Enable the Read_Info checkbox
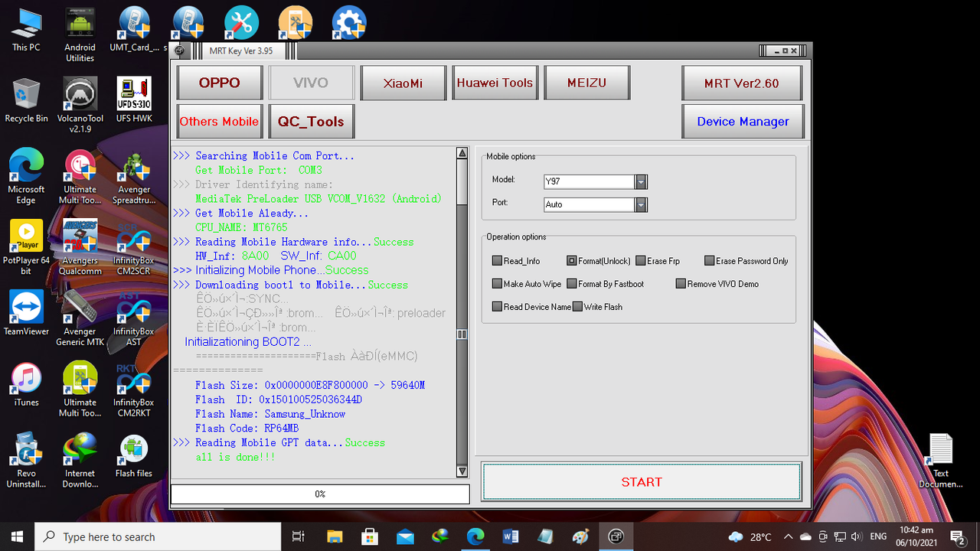This screenshot has height=551, width=980. pos(498,261)
